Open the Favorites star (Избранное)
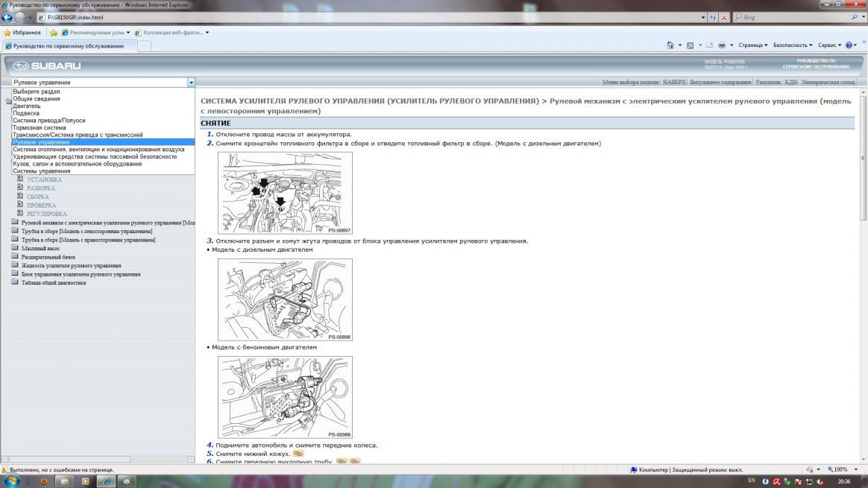The image size is (868, 488). [22, 33]
